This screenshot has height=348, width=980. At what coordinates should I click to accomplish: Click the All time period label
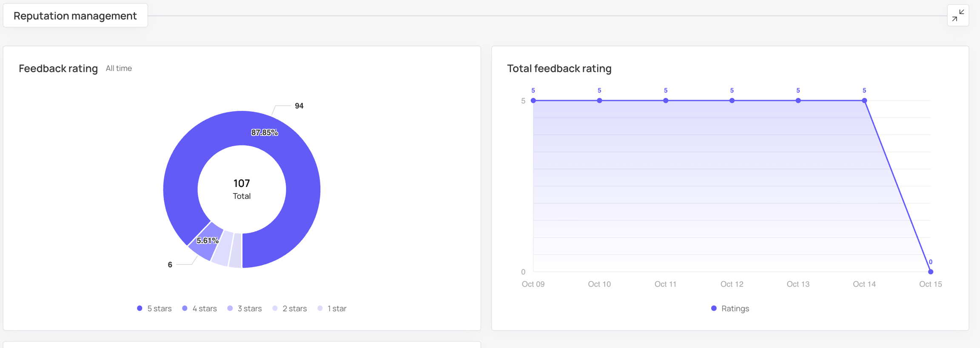point(119,68)
